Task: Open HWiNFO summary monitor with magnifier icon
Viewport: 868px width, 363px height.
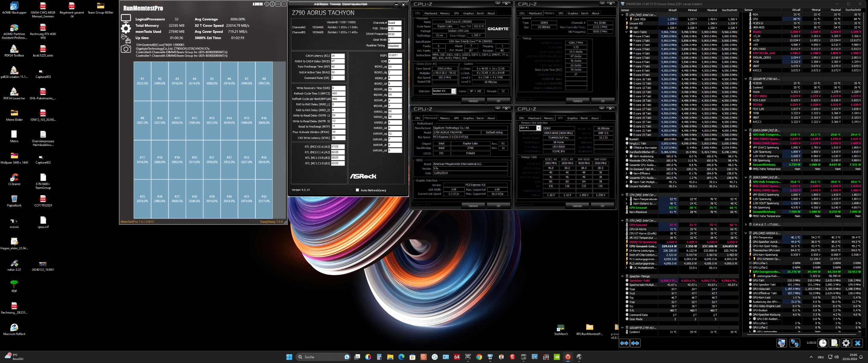Action: (x=781, y=343)
